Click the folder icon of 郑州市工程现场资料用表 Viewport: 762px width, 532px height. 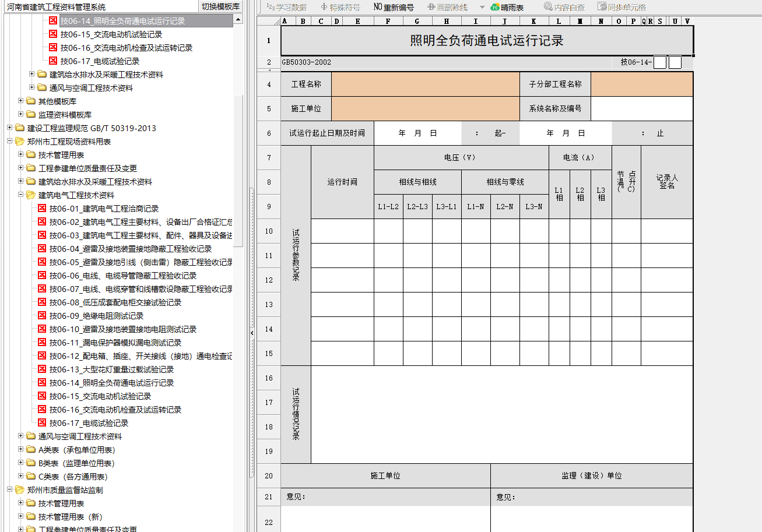[x=20, y=142]
